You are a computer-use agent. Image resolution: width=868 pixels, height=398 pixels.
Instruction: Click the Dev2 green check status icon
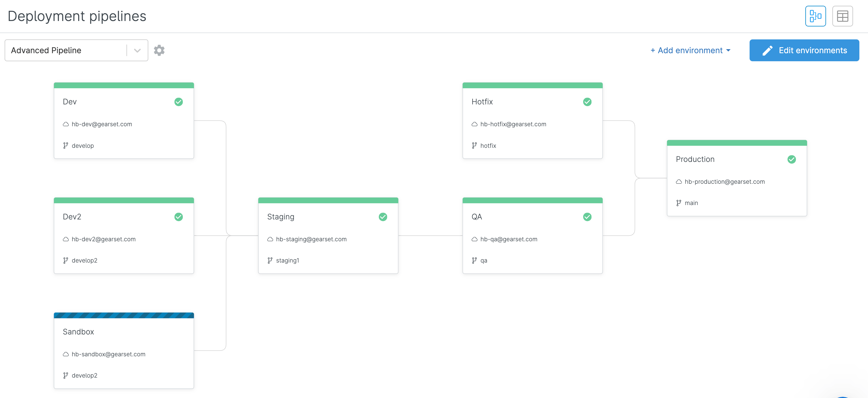(178, 217)
